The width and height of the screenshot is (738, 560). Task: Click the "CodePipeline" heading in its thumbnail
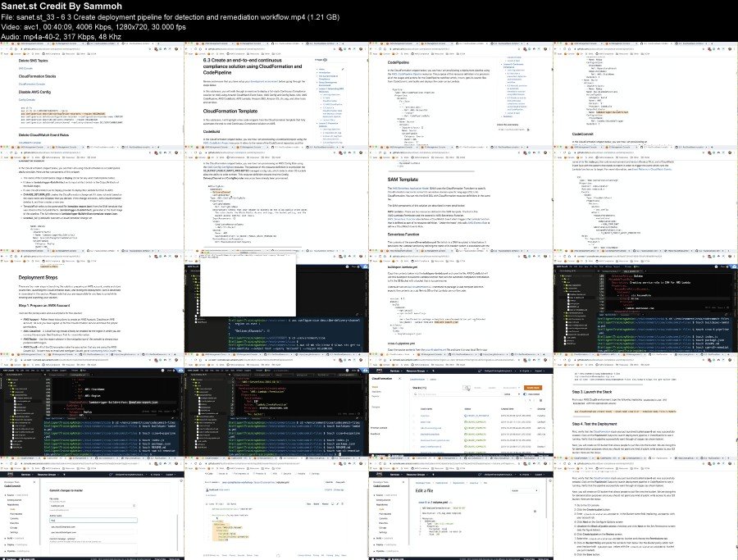(399, 62)
